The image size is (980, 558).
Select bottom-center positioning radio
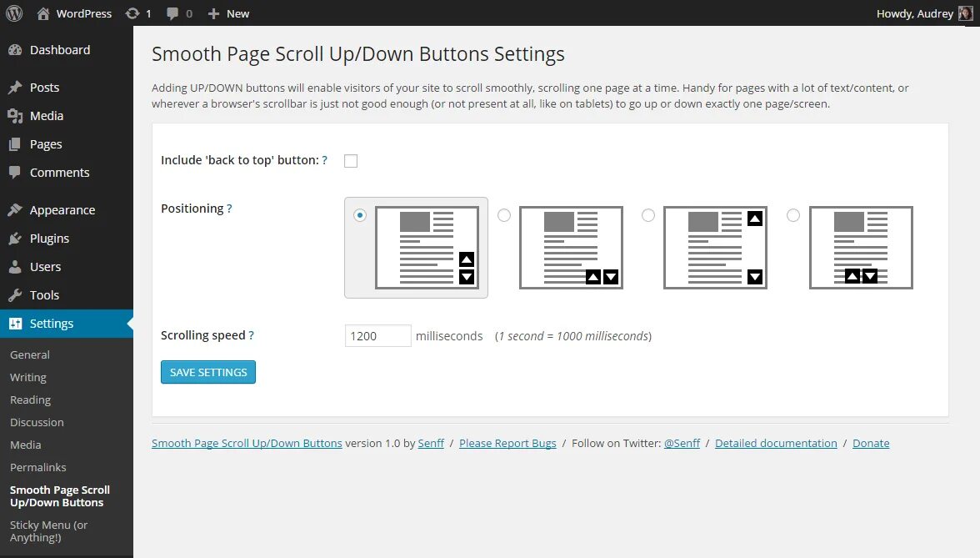click(793, 215)
